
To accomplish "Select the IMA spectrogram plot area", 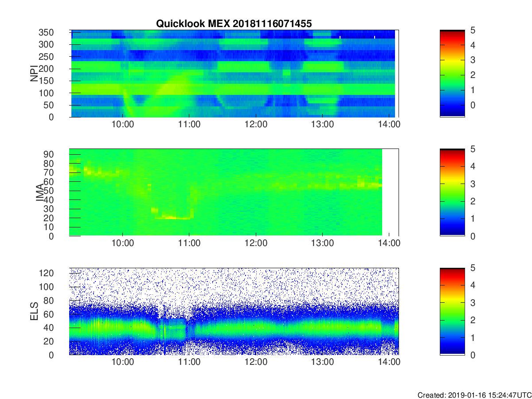I will tap(234, 192).
